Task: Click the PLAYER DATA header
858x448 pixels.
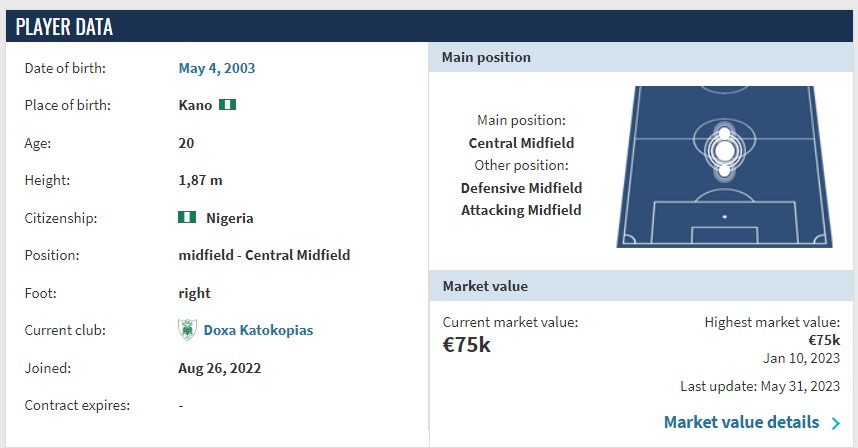Action: coord(64,27)
